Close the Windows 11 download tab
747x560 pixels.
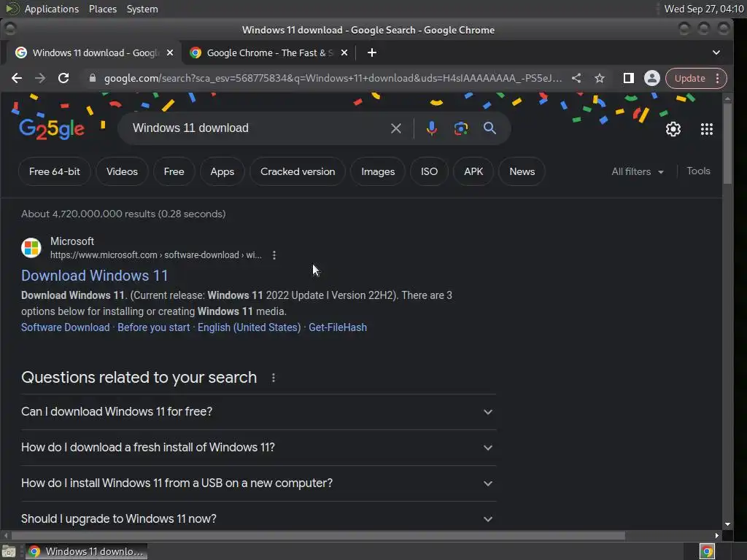pyautogui.click(x=169, y=52)
